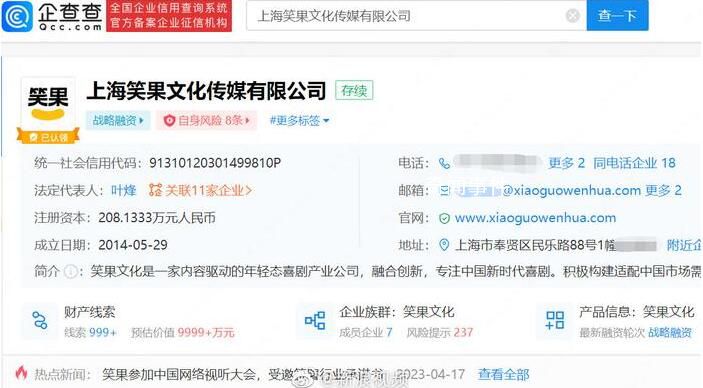
Task: Search with the 查一下 button
Action: coord(617,16)
